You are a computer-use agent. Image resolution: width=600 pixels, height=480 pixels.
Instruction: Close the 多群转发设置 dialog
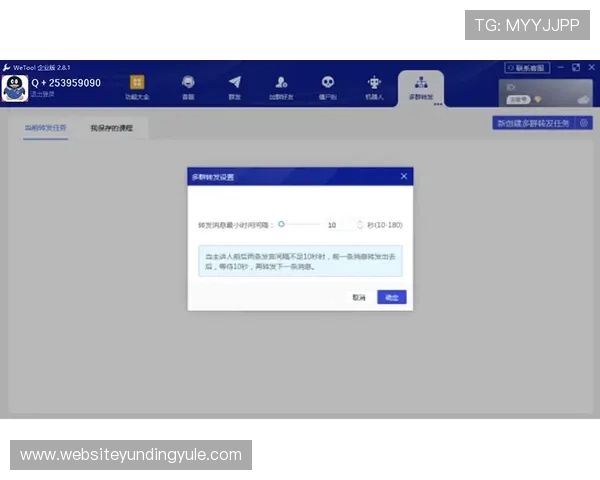[x=404, y=176]
